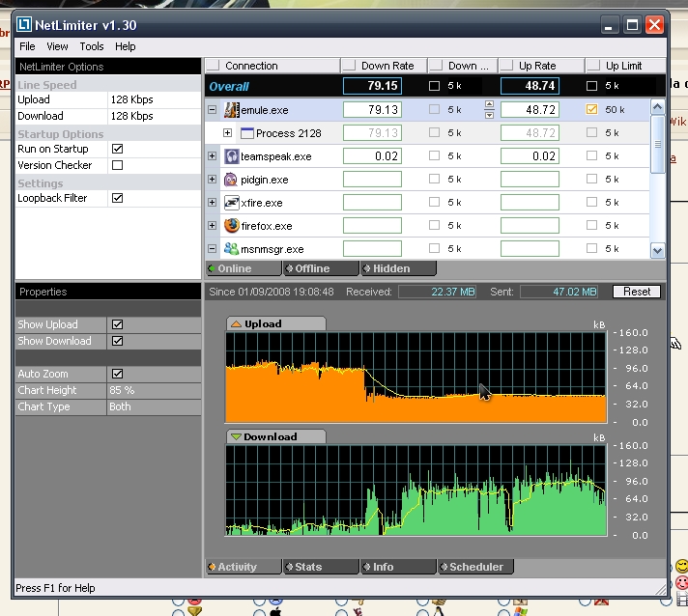Image resolution: width=688 pixels, height=616 pixels.
Task: Click the Up Rate column header box
Action: [x=506, y=66]
